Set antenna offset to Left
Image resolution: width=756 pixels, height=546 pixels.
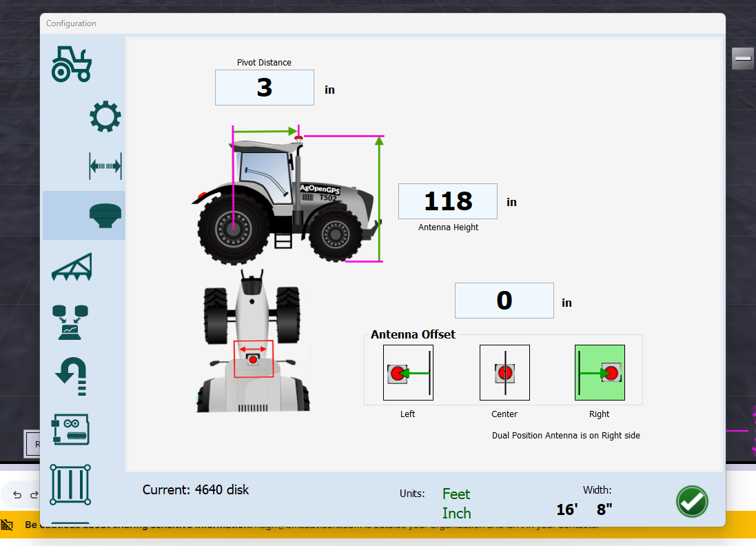408,372
